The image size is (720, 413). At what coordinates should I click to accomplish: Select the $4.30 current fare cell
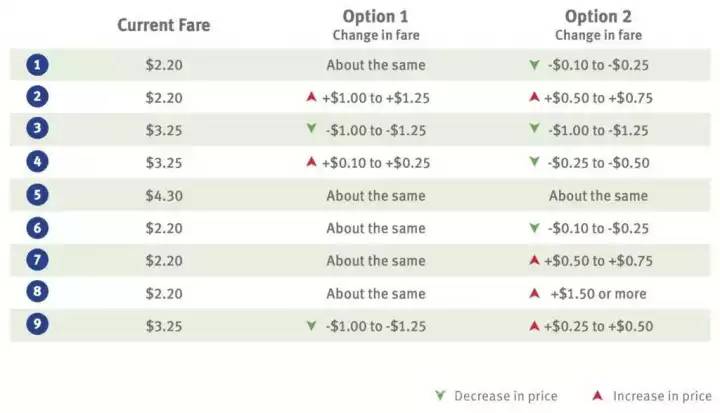[165, 196]
